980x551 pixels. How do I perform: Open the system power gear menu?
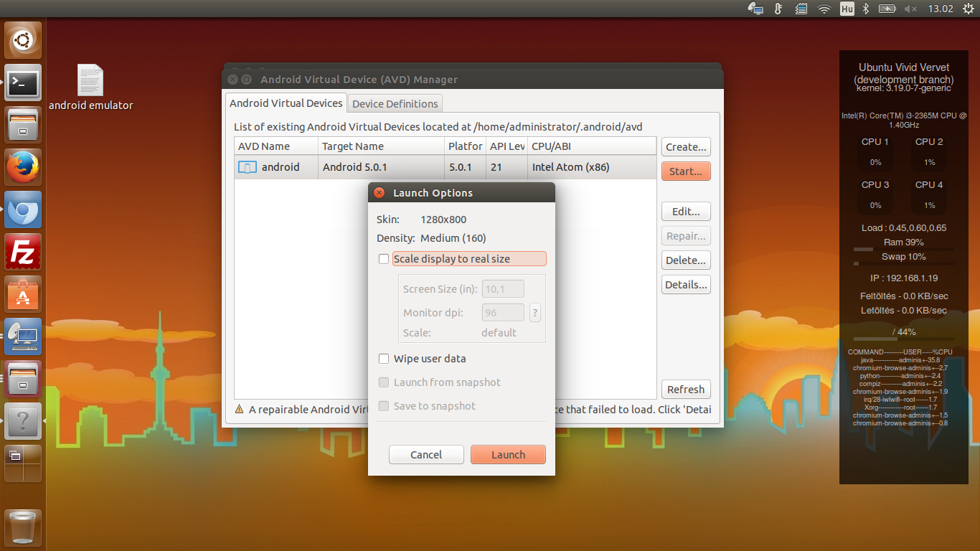click(969, 9)
